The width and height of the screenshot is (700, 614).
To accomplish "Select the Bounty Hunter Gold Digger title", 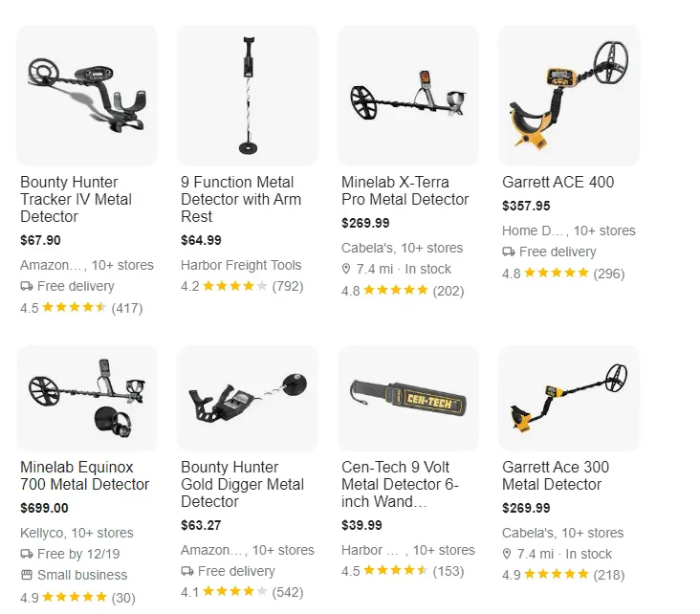I will click(x=242, y=484).
